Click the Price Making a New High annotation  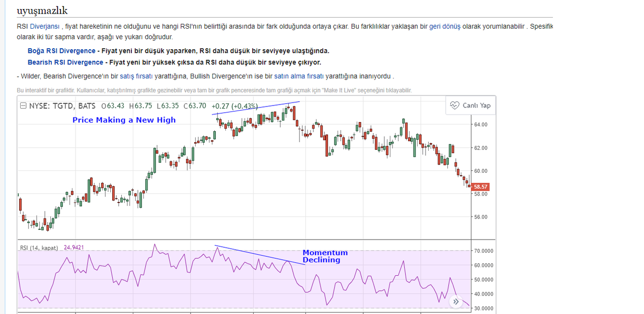click(124, 120)
